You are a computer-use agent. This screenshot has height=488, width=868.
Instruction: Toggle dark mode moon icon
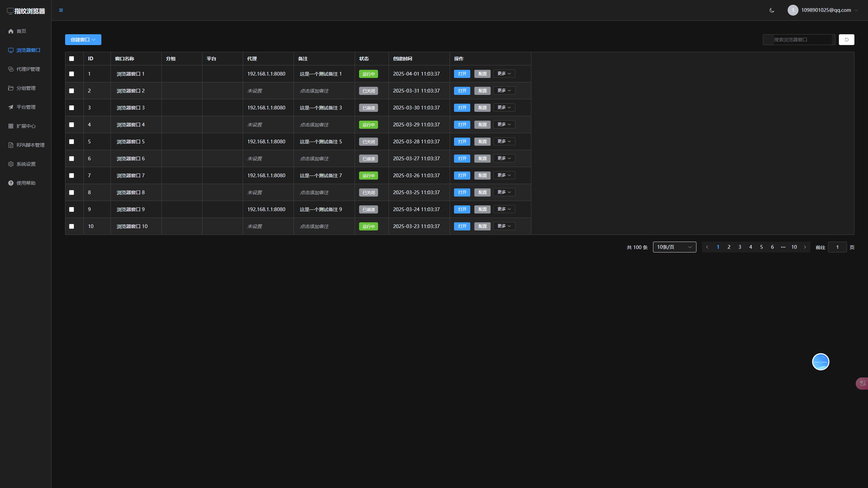772,10
